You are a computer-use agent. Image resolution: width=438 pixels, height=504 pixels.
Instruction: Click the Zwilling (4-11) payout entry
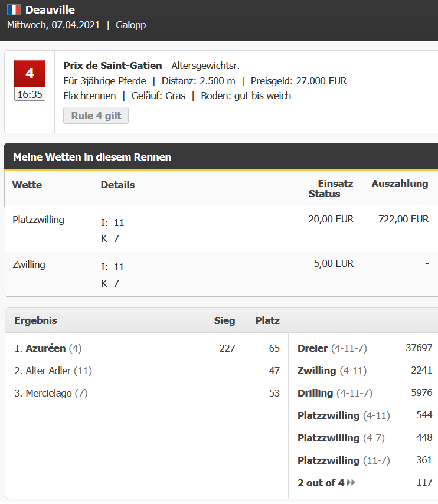(x=365, y=371)
